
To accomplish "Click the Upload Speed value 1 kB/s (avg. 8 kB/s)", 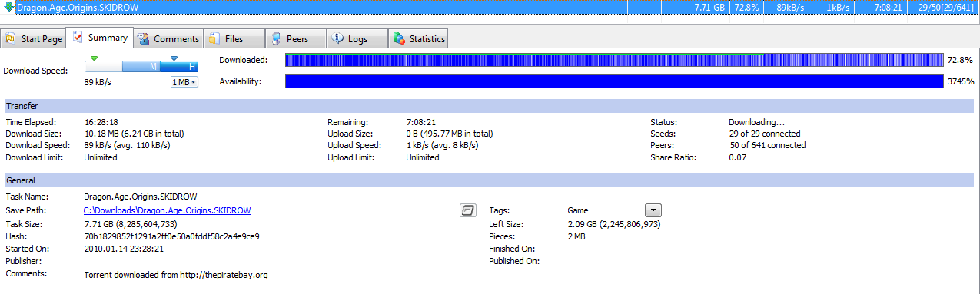I will click(444, 145).
